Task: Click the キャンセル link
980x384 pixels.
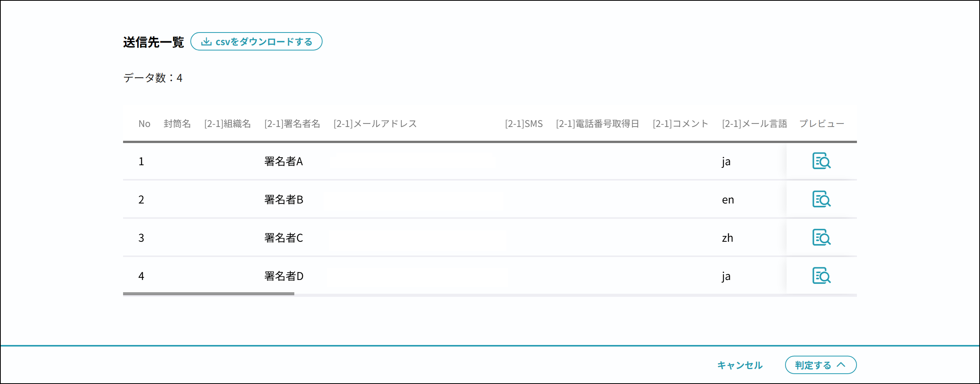Action: tap(740, 365)
